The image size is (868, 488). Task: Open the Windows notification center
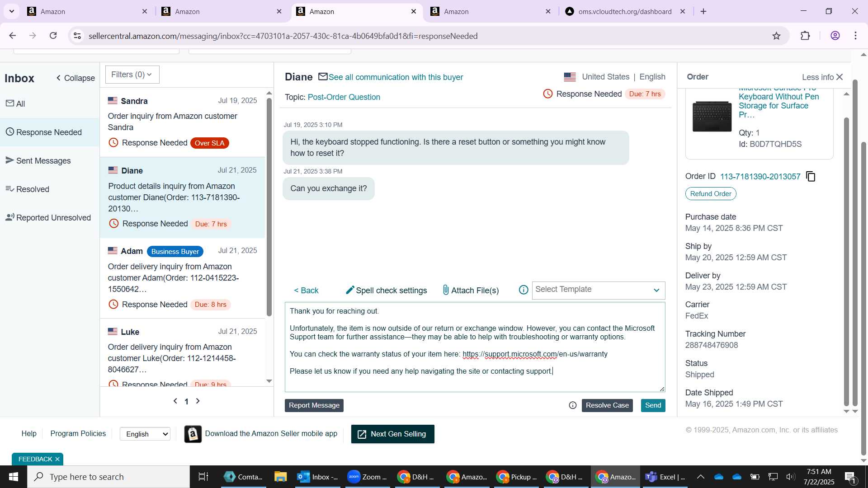coord(850,477)
